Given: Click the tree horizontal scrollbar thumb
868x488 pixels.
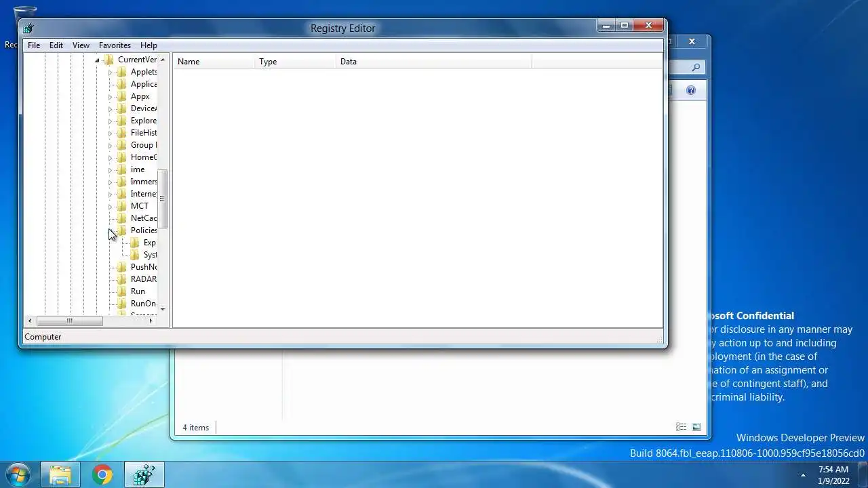Looking at the screenshot, I should point(69,321).
